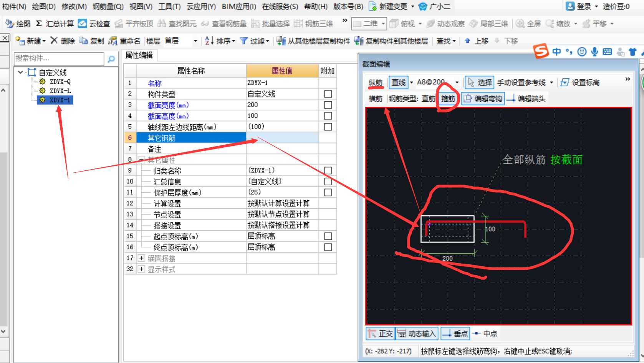Expand the 显示样式 property group
The image size is (644, 363).
click(x=141, y=269)
